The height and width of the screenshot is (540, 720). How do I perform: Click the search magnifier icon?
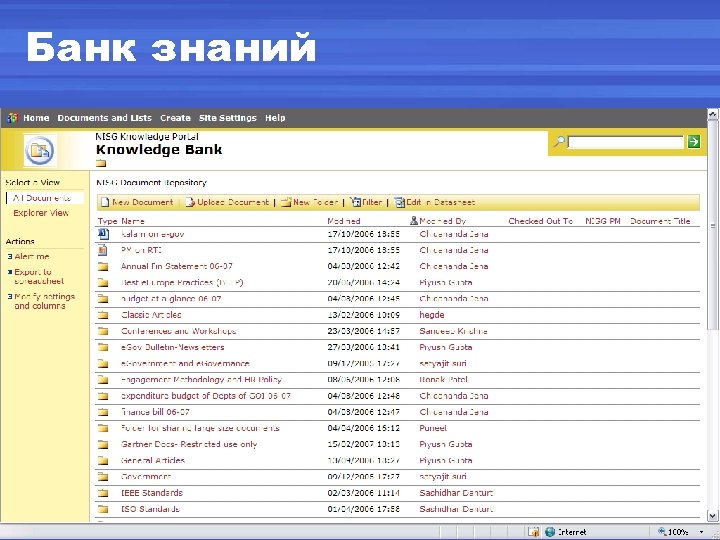[x=559, y=141]
